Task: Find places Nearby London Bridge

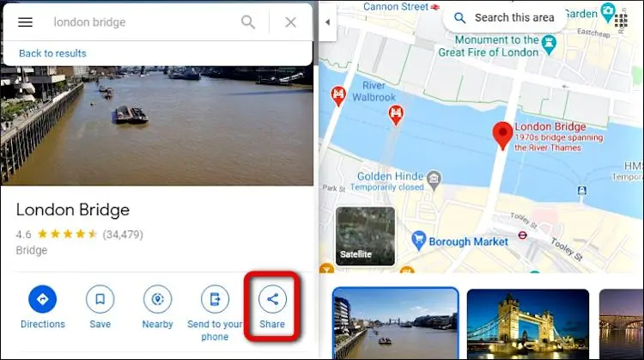Action: [158, 307]
